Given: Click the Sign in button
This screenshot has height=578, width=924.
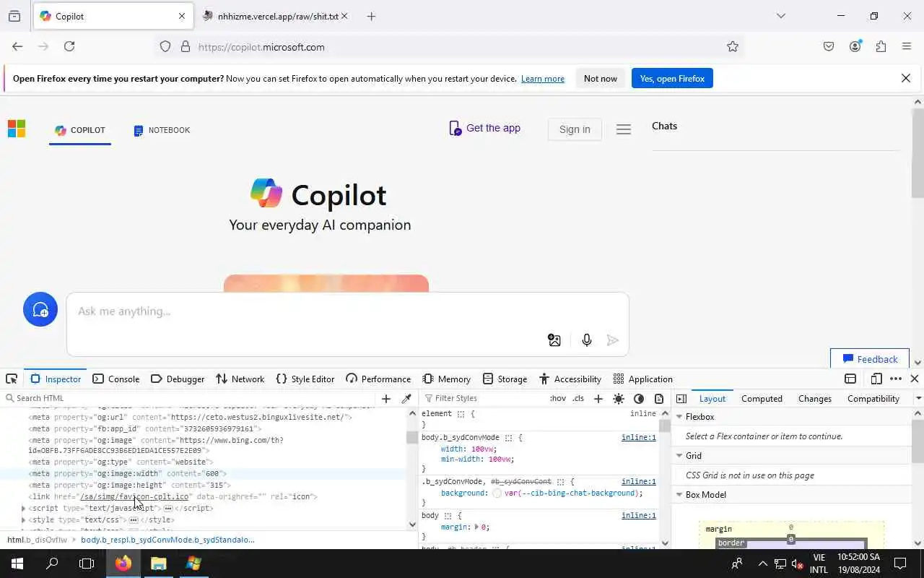Looking at the screenshot, I should click(x=575, y=129).
